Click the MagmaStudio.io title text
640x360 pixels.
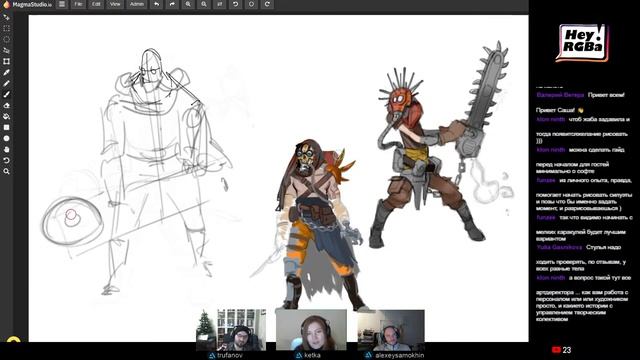[x=32, y=4]
